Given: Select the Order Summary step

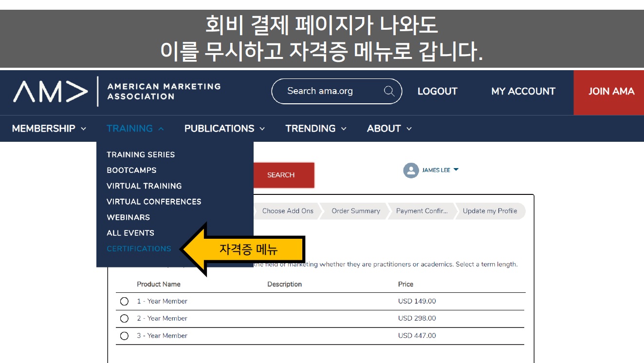Looking at the screenshot, I should (x=356, y=211).
